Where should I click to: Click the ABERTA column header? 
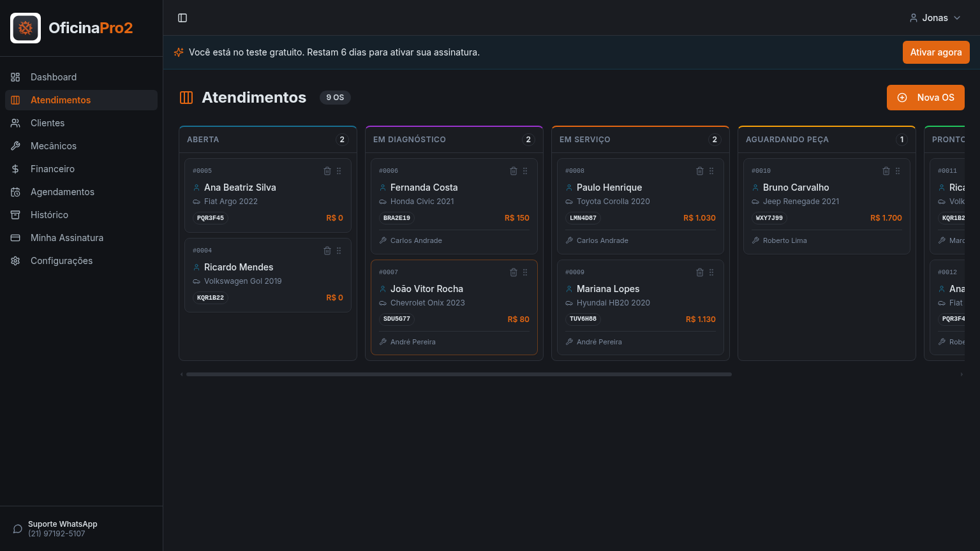pos(268,140)
